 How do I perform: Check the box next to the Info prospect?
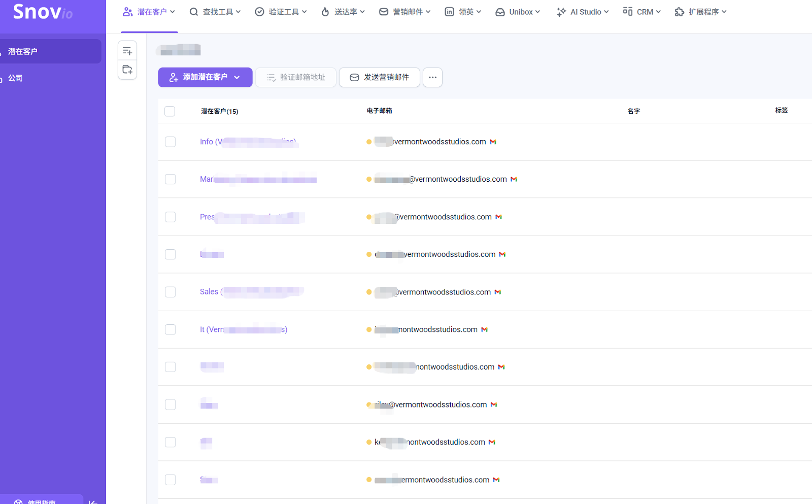170,142
